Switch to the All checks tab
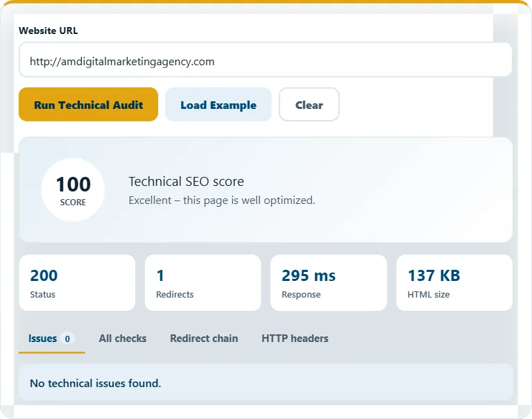This screenshot has height=419, width=532. coord(123,339)
